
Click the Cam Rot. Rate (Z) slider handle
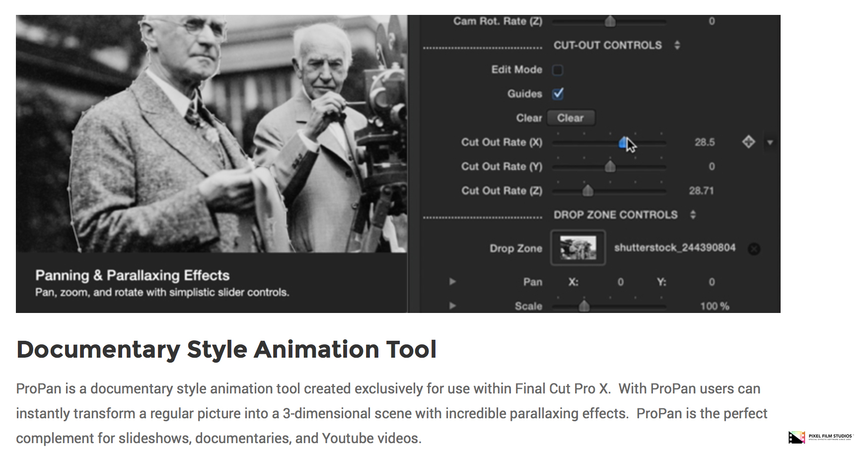[x=610, y=21]
